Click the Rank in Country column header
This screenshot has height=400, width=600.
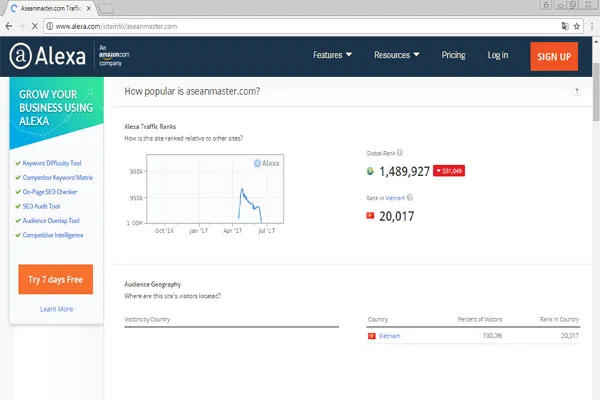click(559, 319)
